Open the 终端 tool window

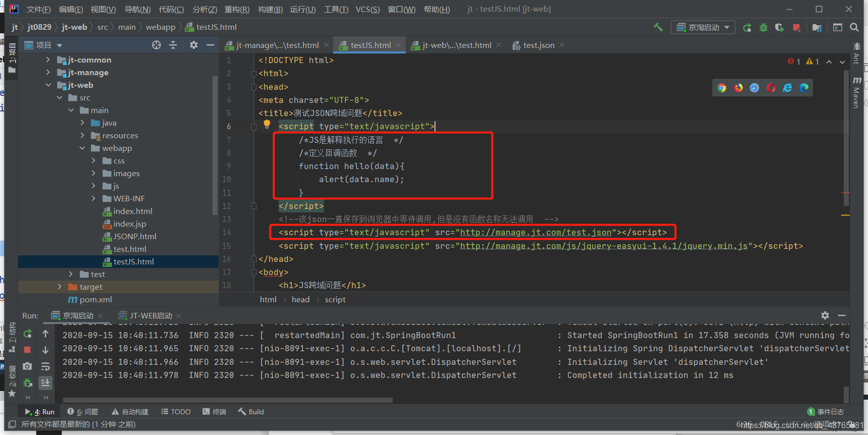tap(214, 412)
